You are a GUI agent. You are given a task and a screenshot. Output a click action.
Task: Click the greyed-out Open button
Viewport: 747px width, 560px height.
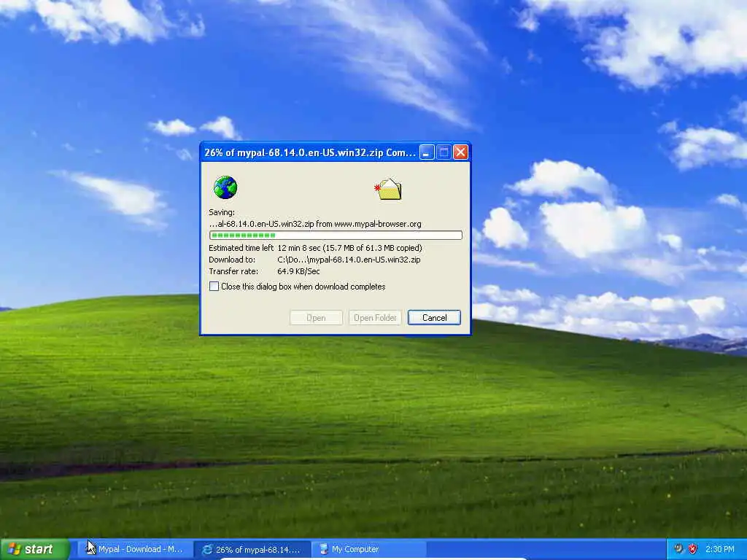[x=316, y=318]
